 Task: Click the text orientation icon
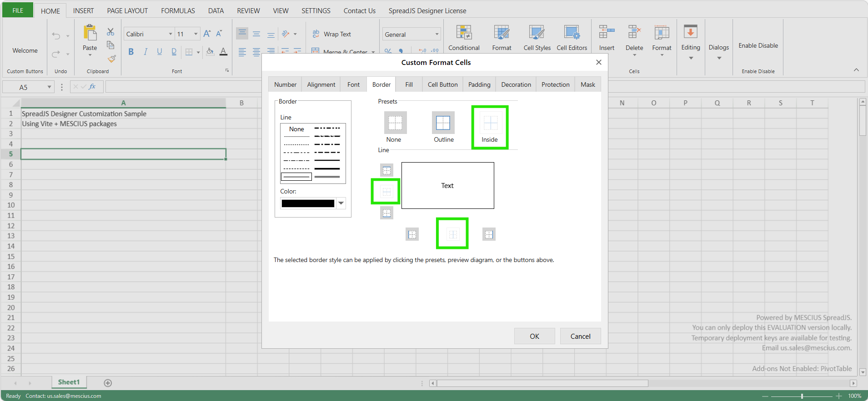(286, 34)
